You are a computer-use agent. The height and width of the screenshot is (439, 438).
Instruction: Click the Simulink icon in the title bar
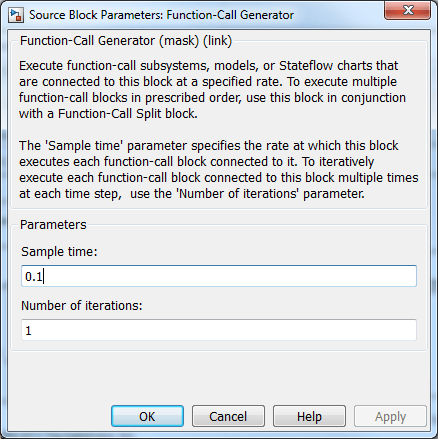click(16, 15)
